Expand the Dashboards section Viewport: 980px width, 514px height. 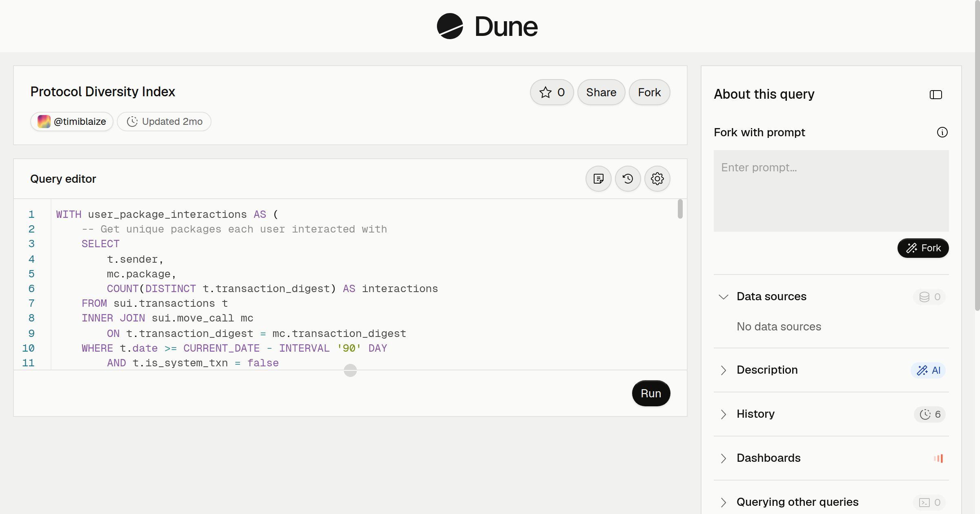pos(723,458)
